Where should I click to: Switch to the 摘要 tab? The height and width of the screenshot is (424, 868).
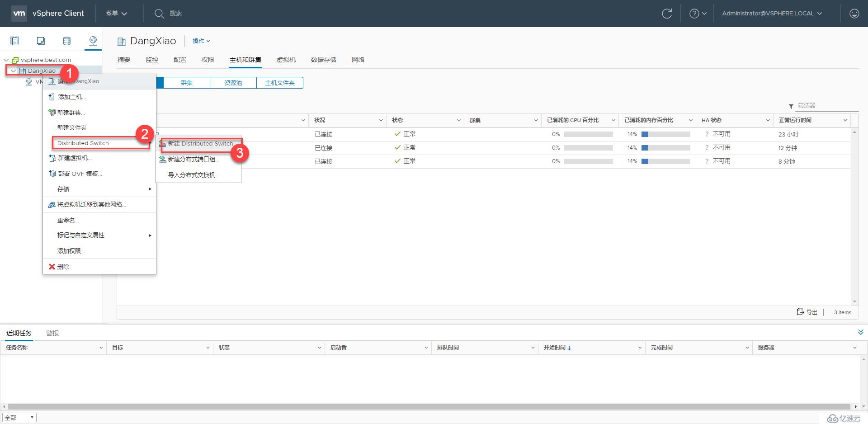coord(124,60)
